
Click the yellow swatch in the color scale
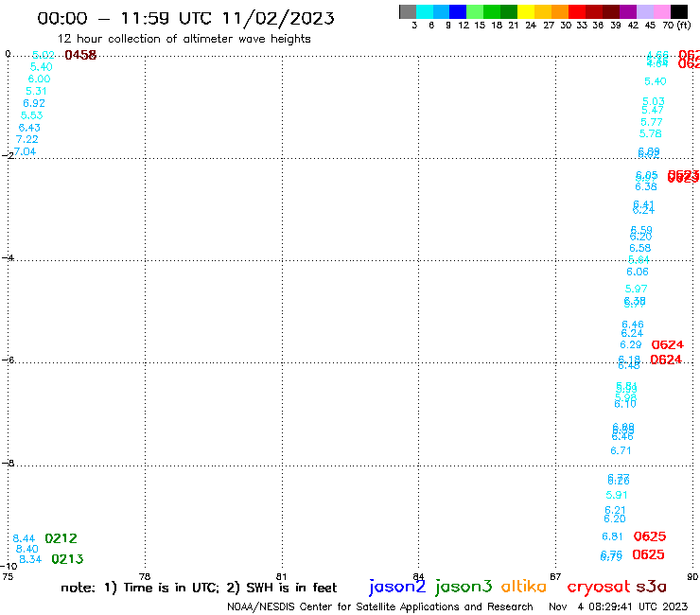(x=526, y=12)
